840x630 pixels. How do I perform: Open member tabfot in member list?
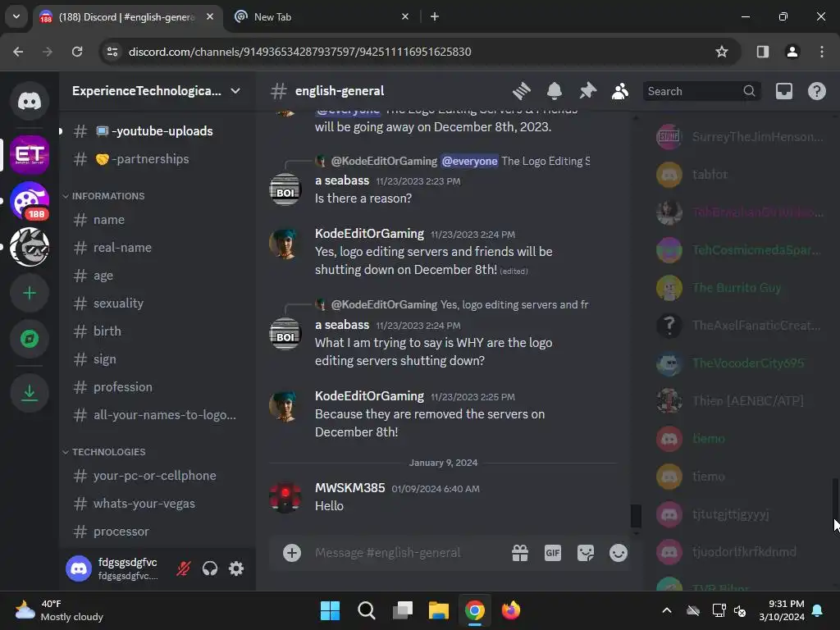739,175
